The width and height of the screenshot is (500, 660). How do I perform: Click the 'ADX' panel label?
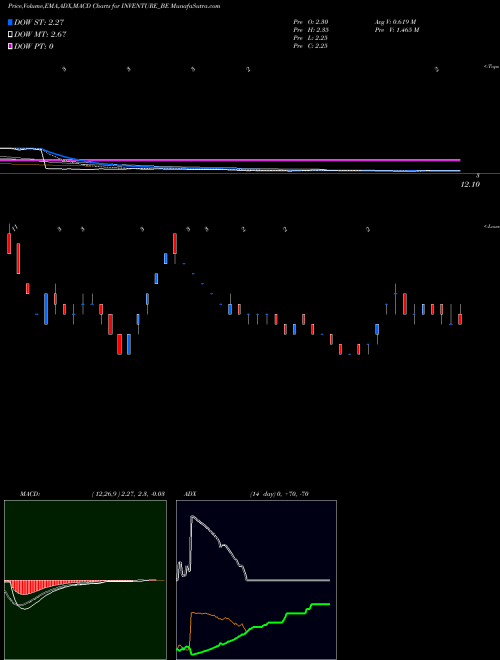[190, 494]
